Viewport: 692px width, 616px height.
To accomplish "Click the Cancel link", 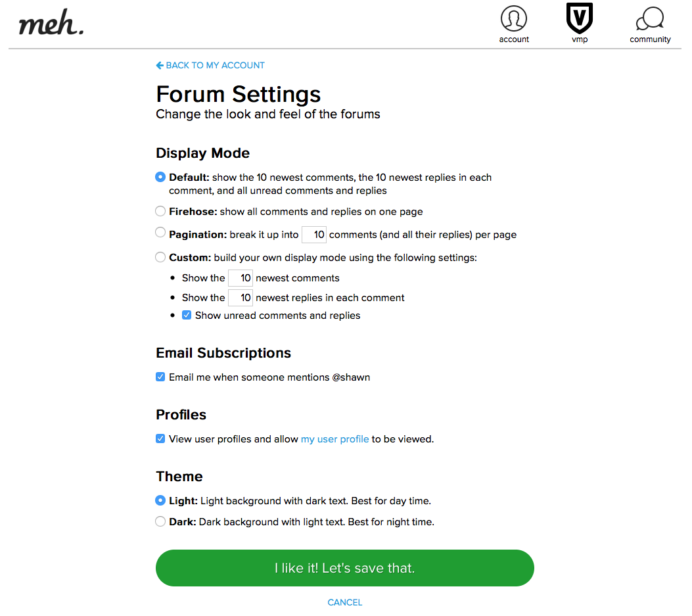I will [345, 602].
